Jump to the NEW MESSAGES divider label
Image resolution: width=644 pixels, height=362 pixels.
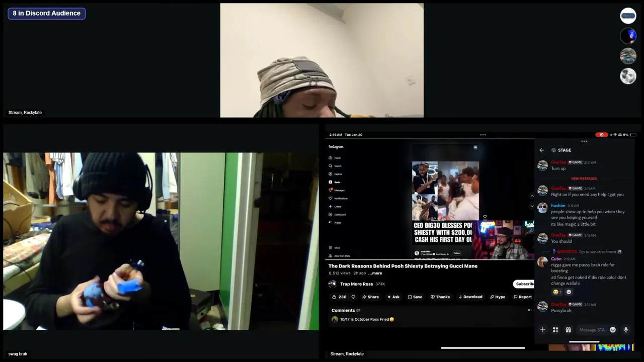(584, 178)
